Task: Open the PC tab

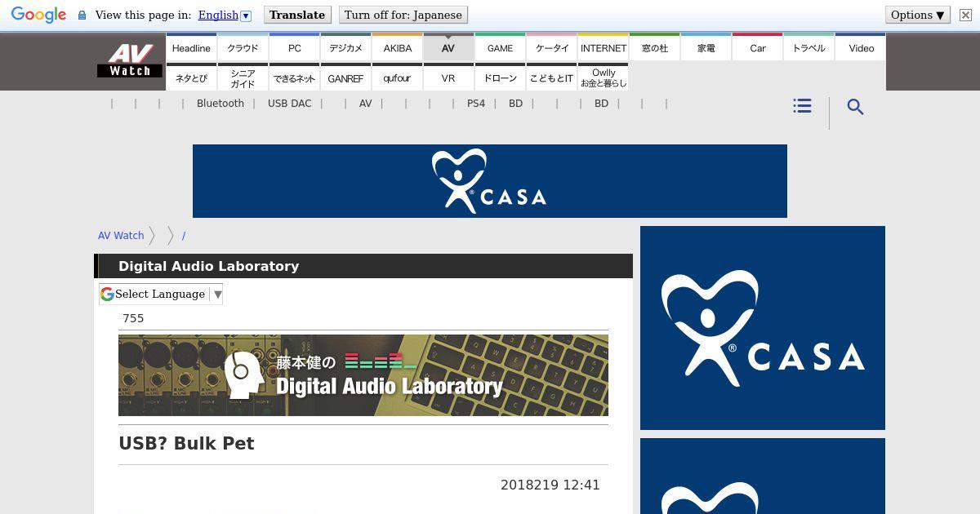Action: click(294, 47)
